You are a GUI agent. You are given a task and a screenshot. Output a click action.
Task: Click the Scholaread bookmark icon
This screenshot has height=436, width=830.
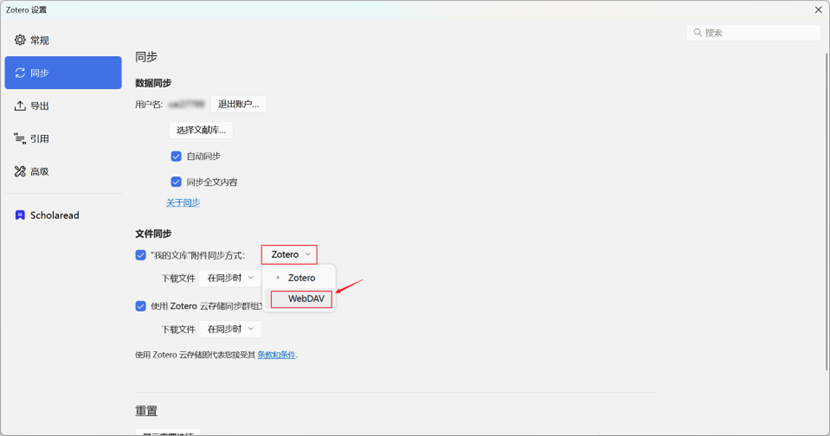point(20,215)
